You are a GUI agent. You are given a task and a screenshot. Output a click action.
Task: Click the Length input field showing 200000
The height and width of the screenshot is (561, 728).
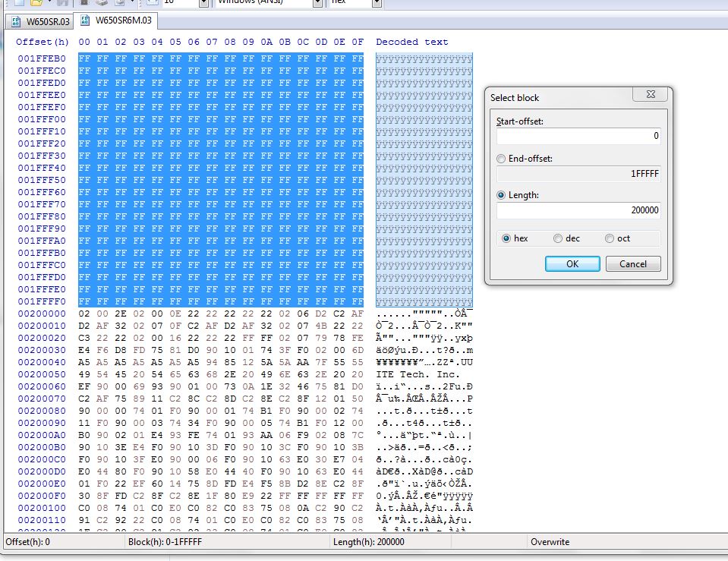[578, 210]
